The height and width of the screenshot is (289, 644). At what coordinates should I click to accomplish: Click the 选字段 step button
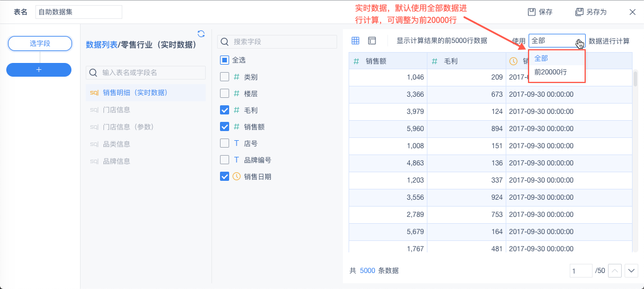click(x=40, y=43)
